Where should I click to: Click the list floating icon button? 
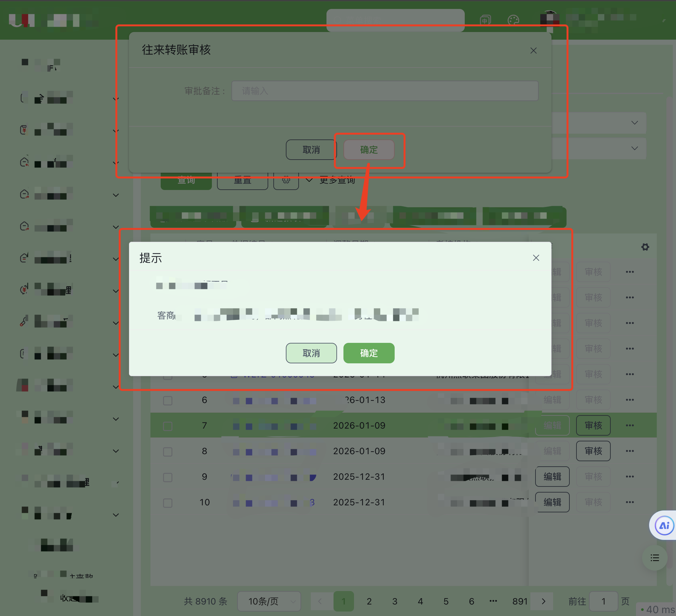(655, 558)
